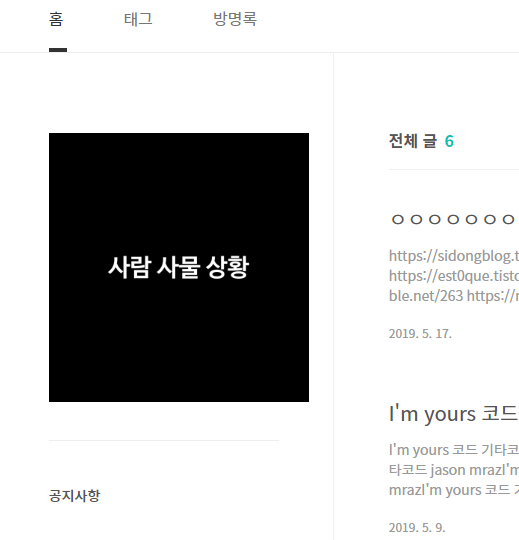
Task: Switch to the 태그 tab
Action: click(x=138, y=19)
